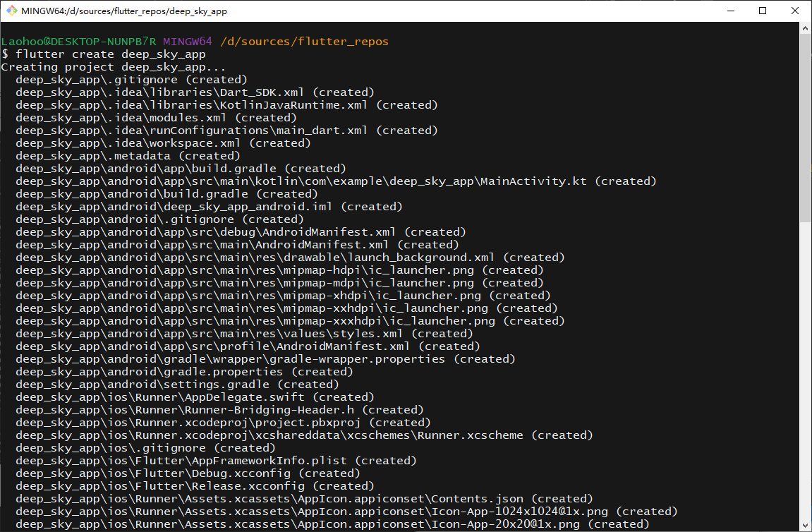The height and width of the screenshot is (532, 812).
Task: Click the Runner.xcscheme created line
Action: click(305, 435)
